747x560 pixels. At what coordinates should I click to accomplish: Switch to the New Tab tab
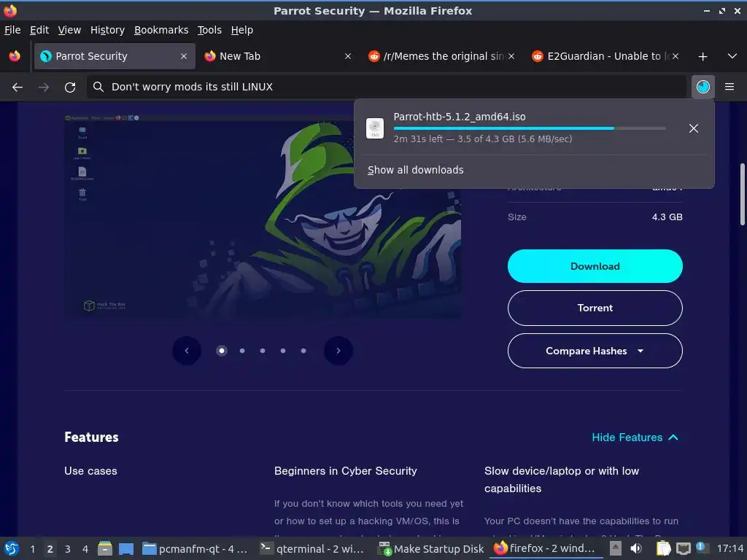coord(279,56)
